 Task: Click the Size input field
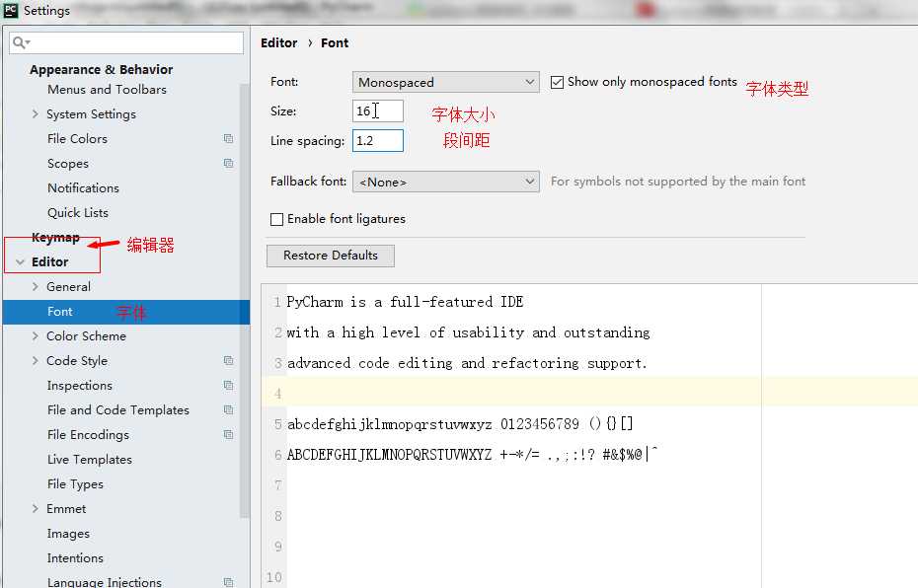[x=378, y=110]
